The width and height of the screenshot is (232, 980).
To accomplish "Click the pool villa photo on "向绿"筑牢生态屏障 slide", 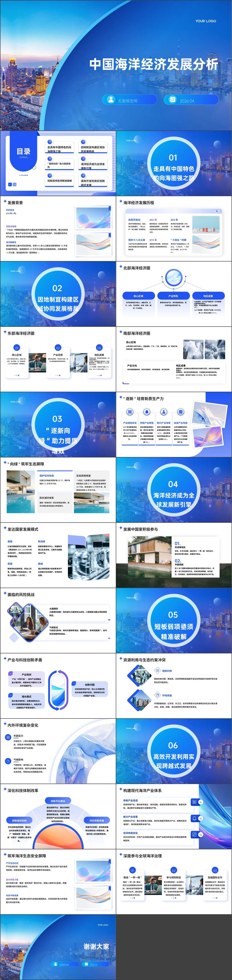I will (x=21, y=491).
